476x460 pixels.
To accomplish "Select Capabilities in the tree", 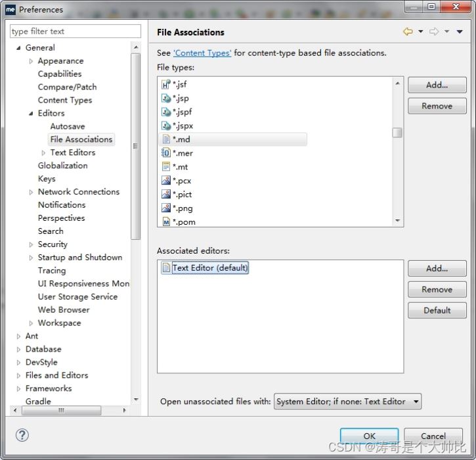I will 60,74.
